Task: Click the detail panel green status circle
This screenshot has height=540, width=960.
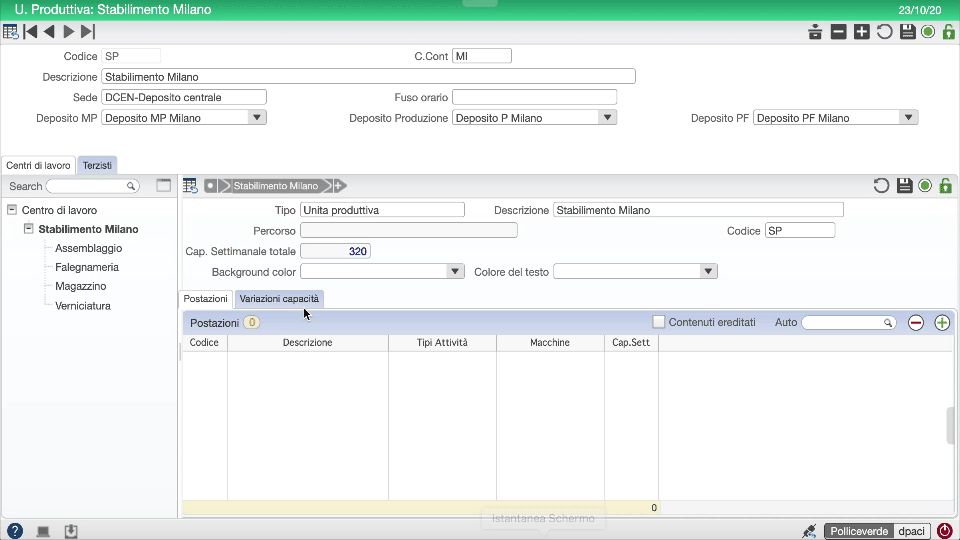Action: [x=925, y=186]
